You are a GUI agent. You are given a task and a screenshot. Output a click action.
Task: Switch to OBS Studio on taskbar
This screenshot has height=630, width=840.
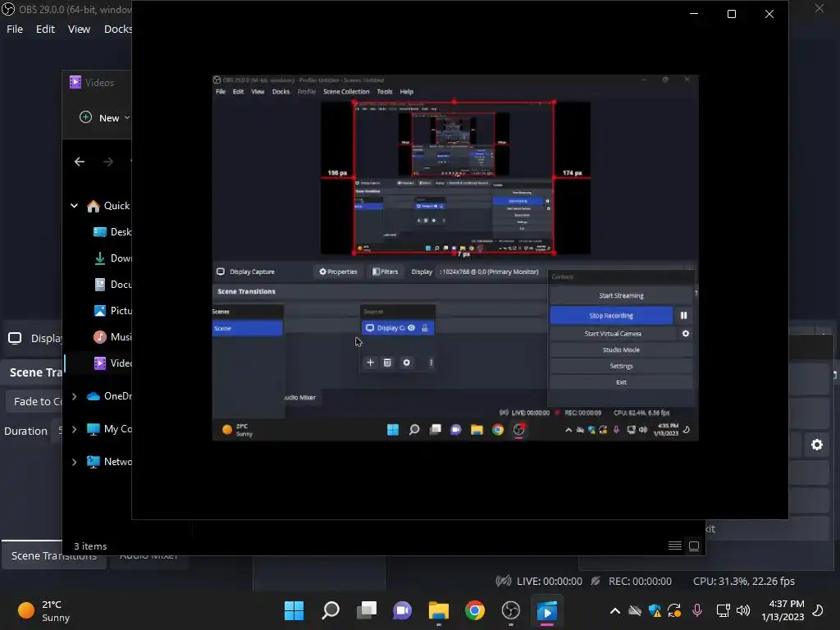pos(511,610)
